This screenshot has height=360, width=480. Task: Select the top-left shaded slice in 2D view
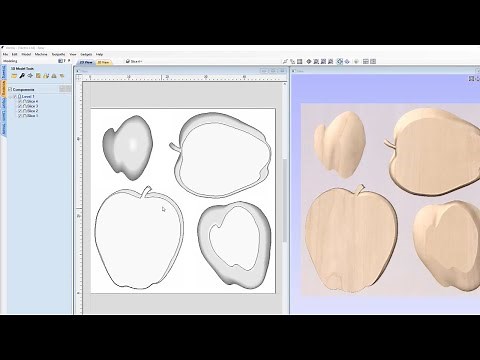(128, 148)
